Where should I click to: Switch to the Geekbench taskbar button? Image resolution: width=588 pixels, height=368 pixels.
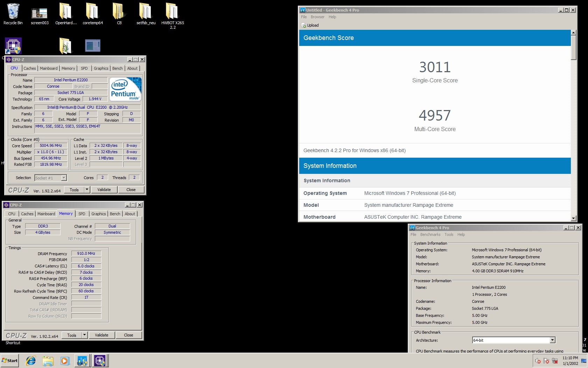[x=82, y=361]
